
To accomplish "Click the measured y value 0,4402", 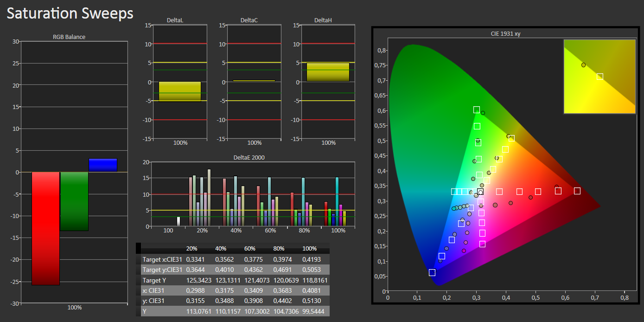I will click(283, 301).
